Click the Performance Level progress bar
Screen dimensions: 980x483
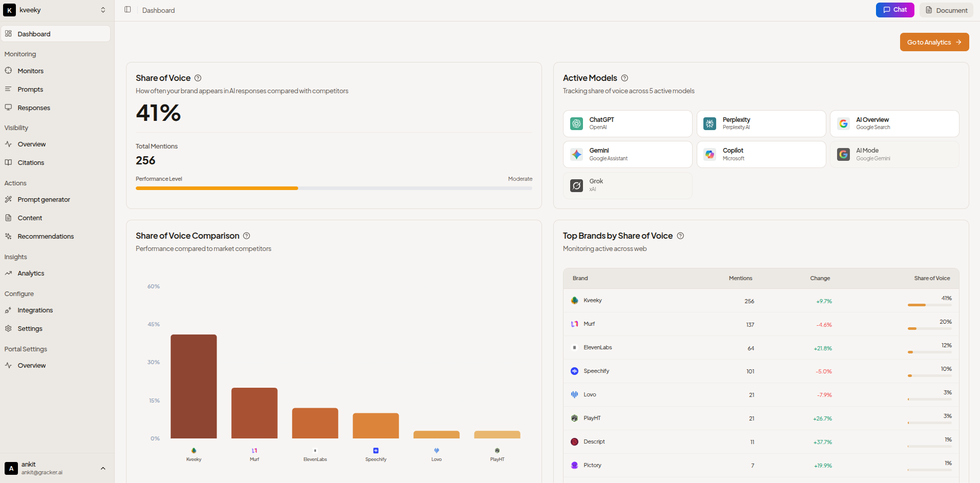pos(333,188)
